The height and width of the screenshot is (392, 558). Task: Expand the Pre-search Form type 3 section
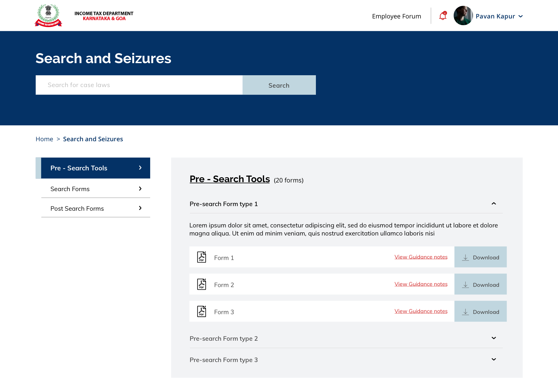(494, 359)
